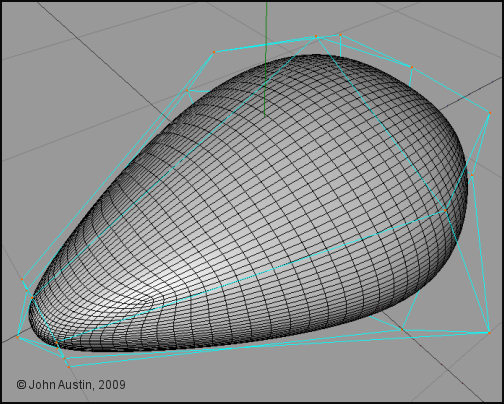Click the orange control point on the cage's upper-right edge
The height and width of the screenshot is (404, 504).
[x=412, y=67]
